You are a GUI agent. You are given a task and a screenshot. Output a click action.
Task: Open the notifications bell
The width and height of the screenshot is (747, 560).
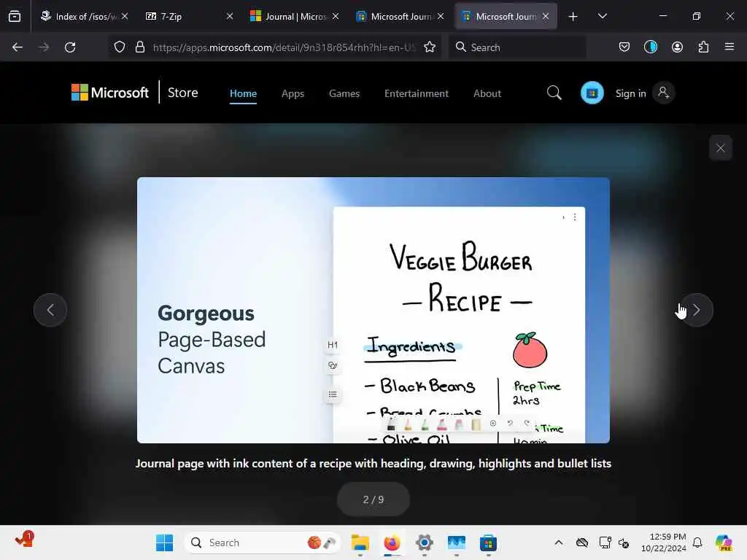(697, 542)
